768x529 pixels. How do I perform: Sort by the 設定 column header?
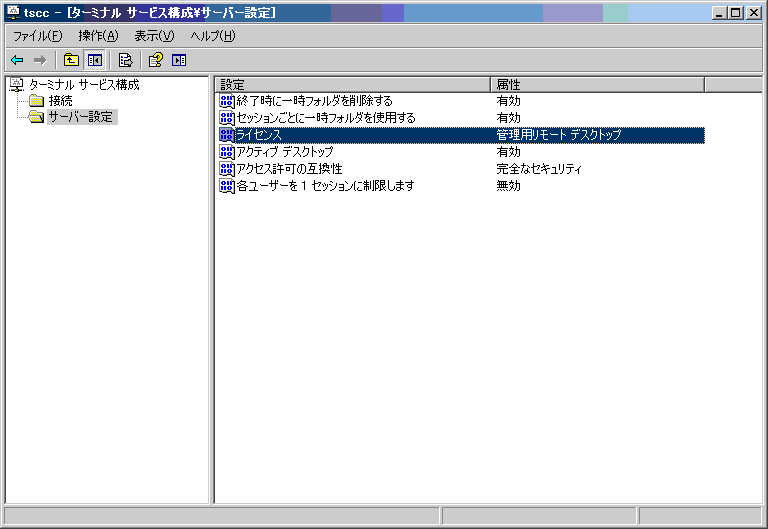[x=353, y=84]
